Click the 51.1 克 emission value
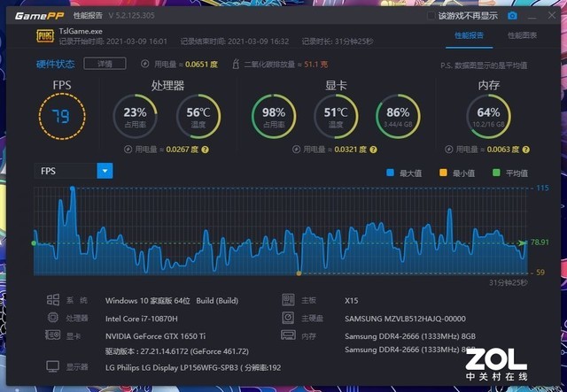This screenshot has height=392, width=567. pyautogui.click(x=316, y=65)
